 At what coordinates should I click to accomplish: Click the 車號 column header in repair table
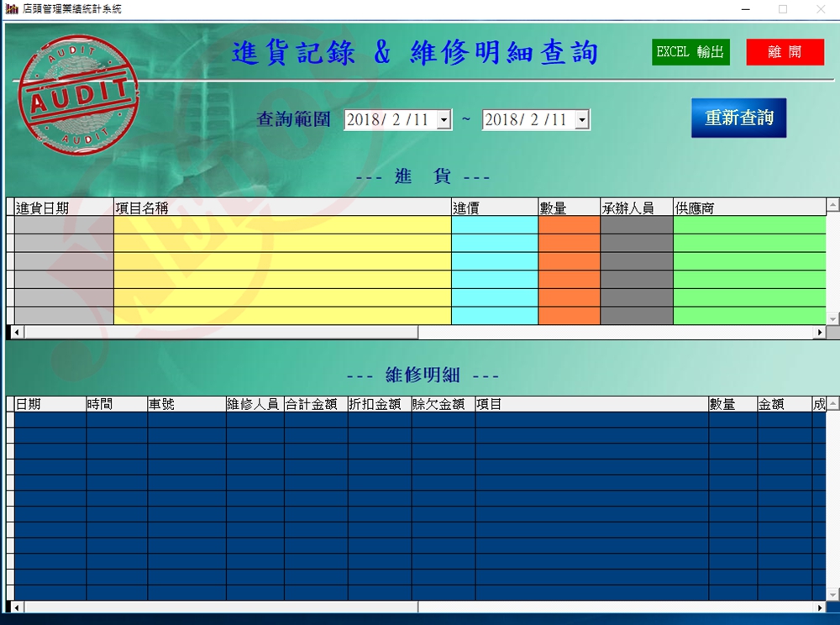186,404
